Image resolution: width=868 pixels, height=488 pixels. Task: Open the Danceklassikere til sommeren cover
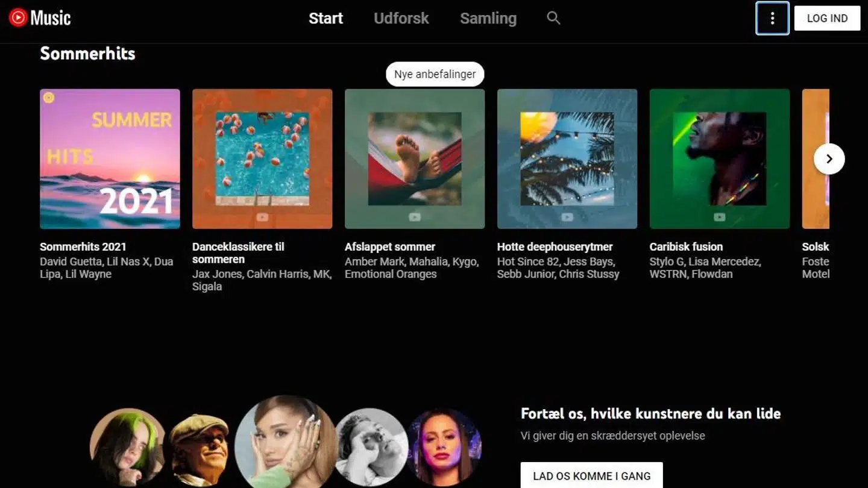(262, 159)
